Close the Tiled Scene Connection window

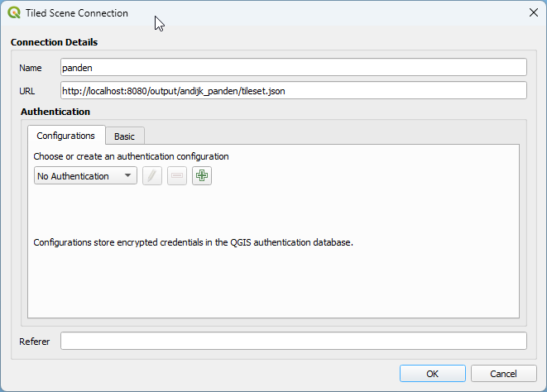pyautogui.click(x=534, y=12)
